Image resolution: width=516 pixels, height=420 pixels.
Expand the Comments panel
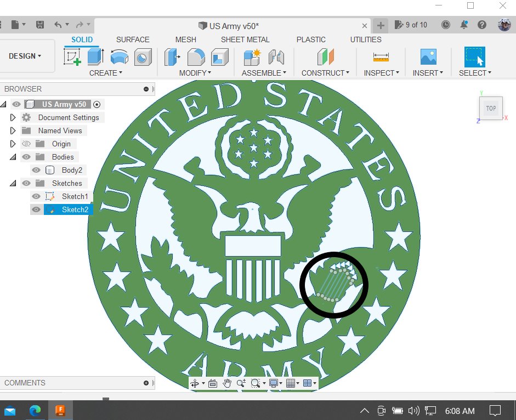[x=146, y=383]
